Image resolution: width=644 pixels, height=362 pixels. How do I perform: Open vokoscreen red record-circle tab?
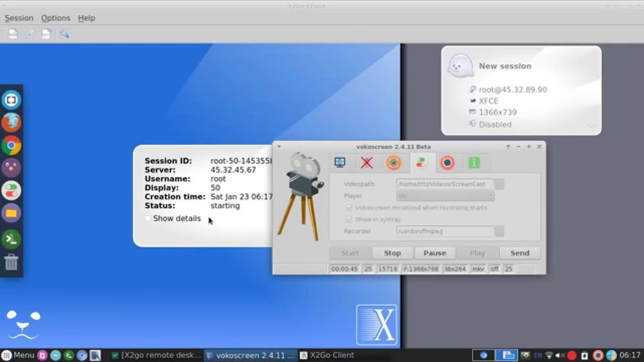(447, 163)
